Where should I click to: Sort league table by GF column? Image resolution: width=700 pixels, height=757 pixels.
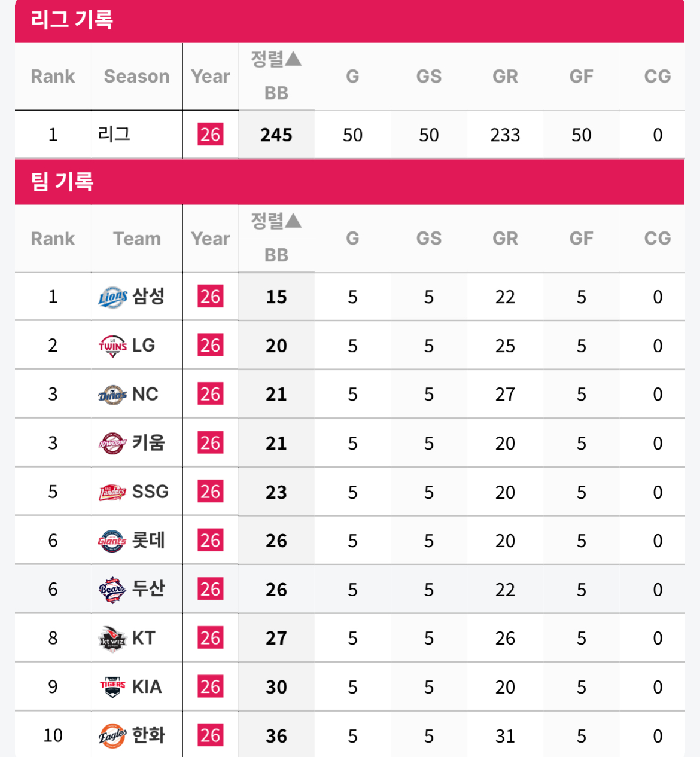[x=582, y=77]
